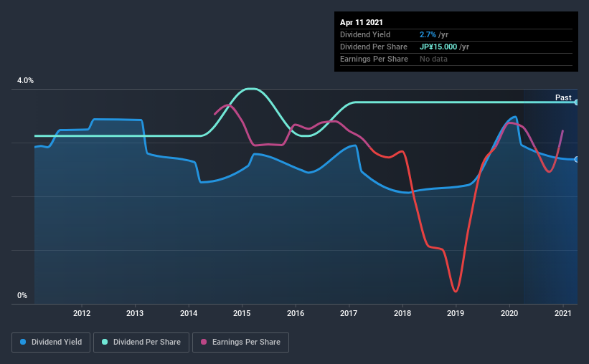This screenshot has width=589, height=364.
Task: Click the Dividend Per Share row label in tooltip
Action: tap(373, 47)
